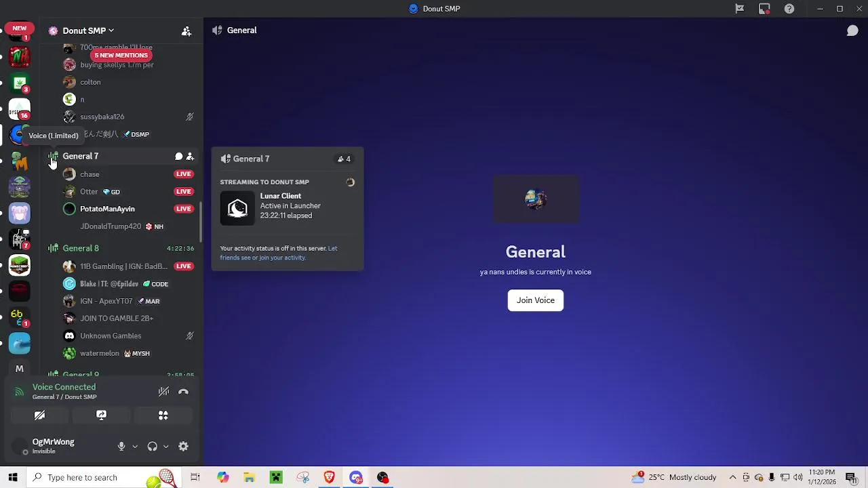This screenshot has width=868, height=488.
Task: Watch chase's LIVE stream badge
Action: pyautogui.click(x=183, y=174)
